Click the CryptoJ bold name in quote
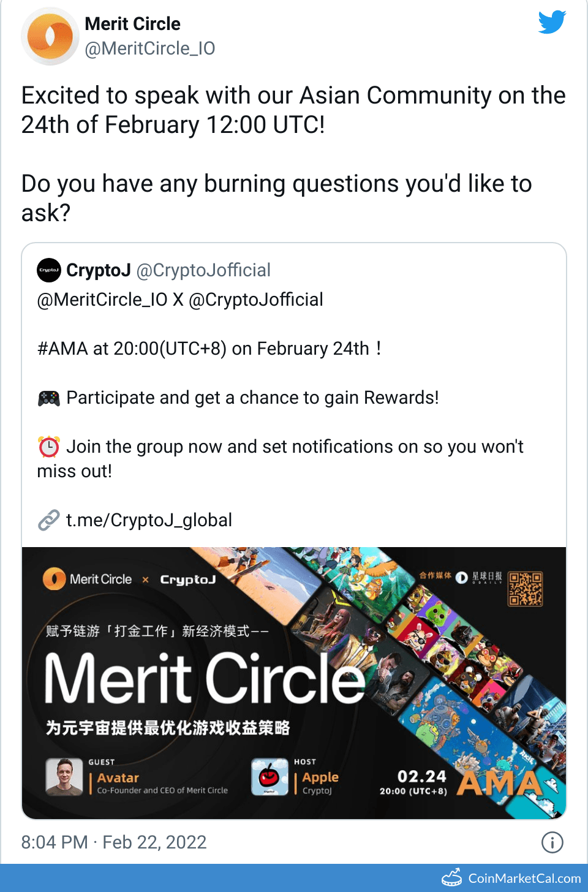Viewport: 588px width, 892px height. [98, 270]
